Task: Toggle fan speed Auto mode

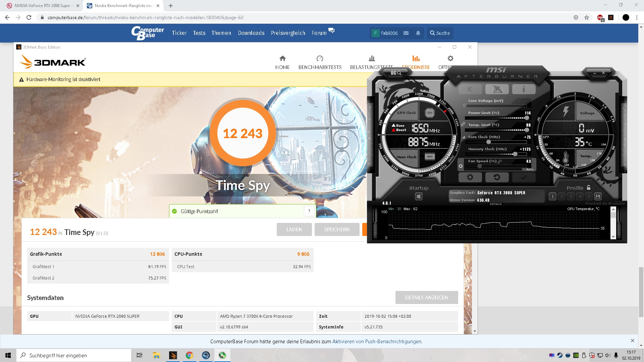Action: coord(530,169)
